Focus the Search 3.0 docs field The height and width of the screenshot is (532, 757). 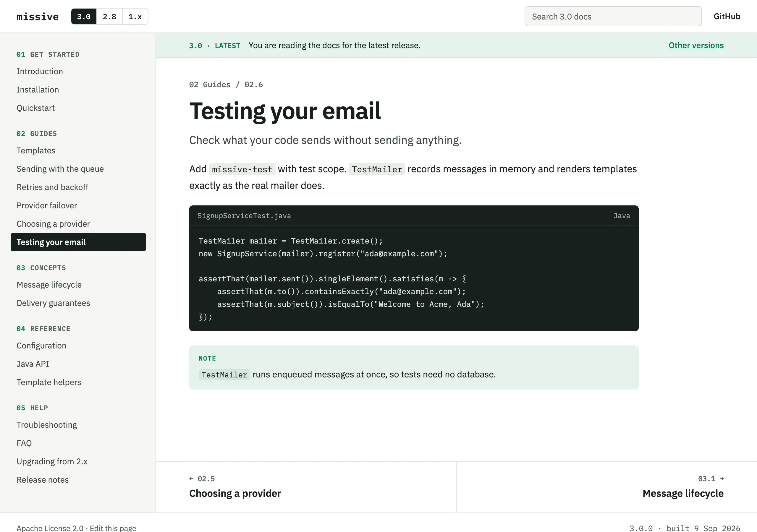tap(613, 17)
